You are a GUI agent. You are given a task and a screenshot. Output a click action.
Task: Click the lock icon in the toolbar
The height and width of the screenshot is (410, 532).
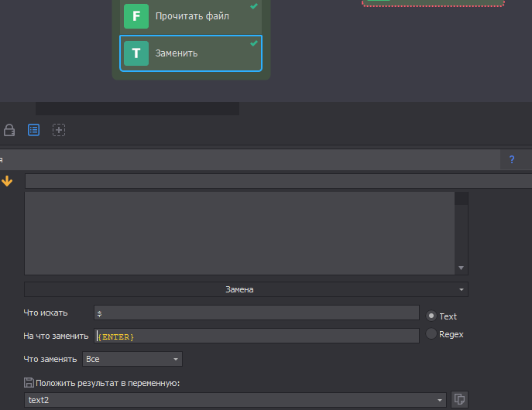click(x=9, y=130)
